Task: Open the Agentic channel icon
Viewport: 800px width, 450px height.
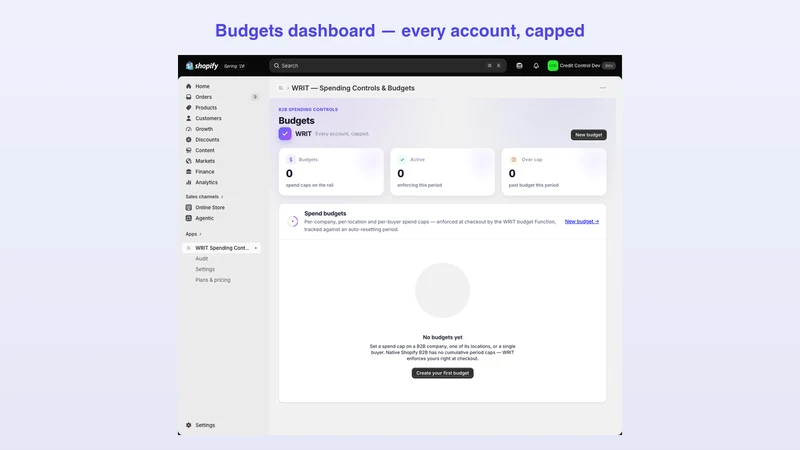Action: pos(189,218)
